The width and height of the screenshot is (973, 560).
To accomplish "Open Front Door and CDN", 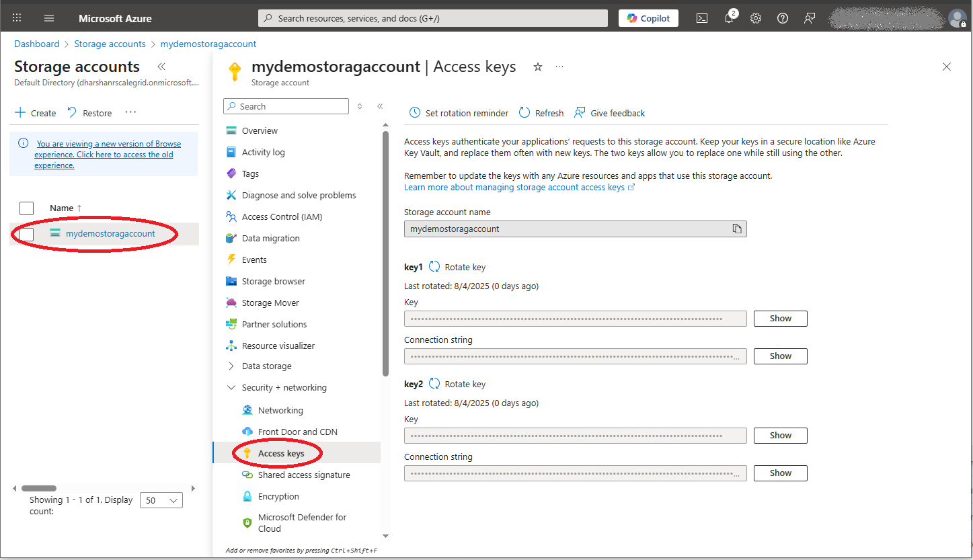I will click(x=297, y=432).
